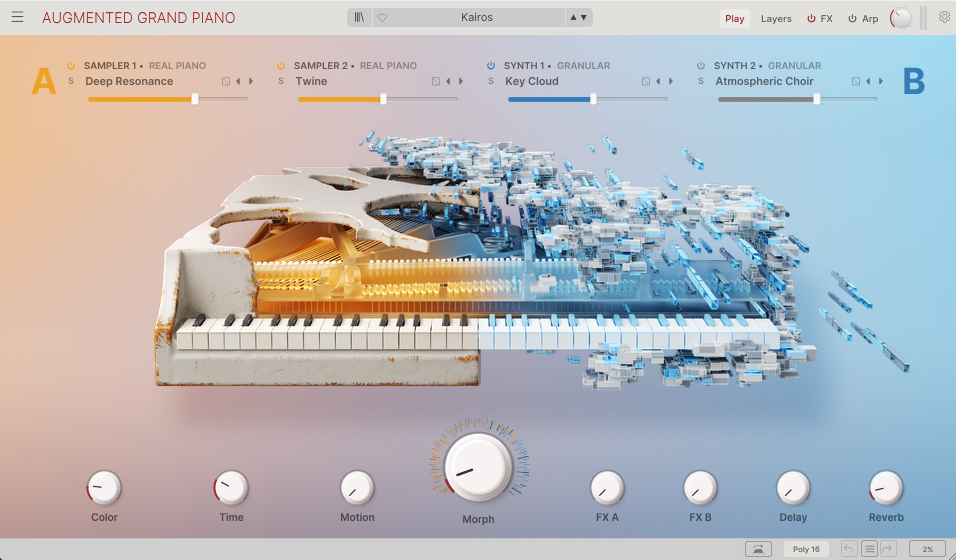
Task: Open sample browser icon for Twine
Action: 436,81
